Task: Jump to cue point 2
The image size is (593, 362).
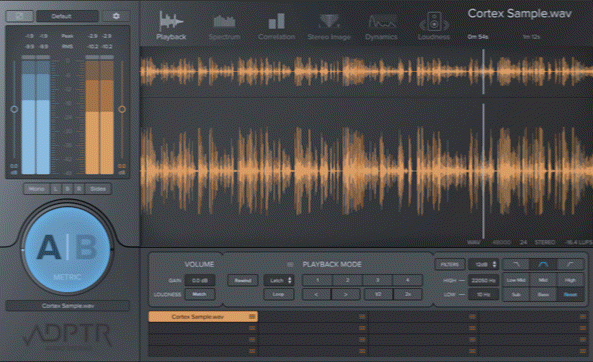Action: pos(347,280)
